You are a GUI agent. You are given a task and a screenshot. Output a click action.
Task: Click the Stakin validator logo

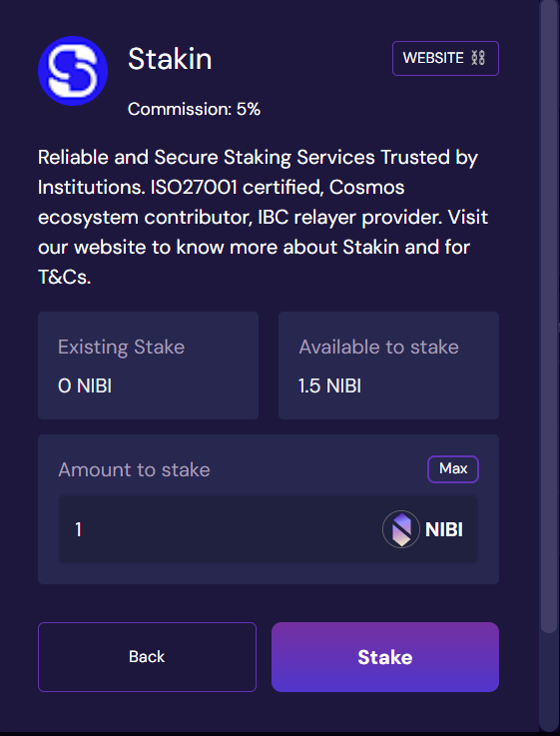(x=73, y=71)
